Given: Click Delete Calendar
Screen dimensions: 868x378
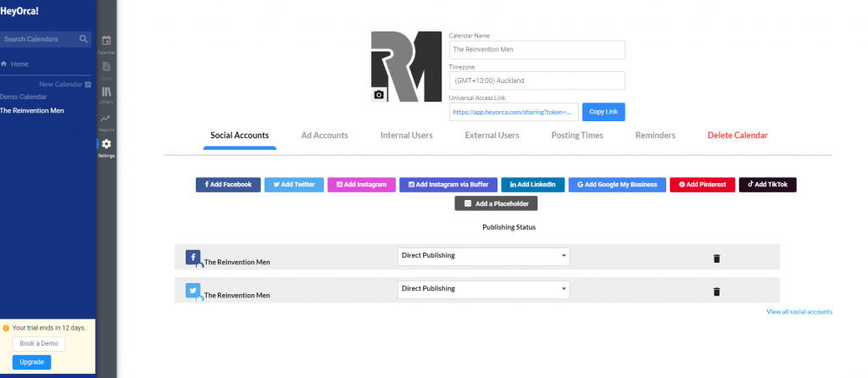Looking at the screenshot, I should click(x=737, y=135).
